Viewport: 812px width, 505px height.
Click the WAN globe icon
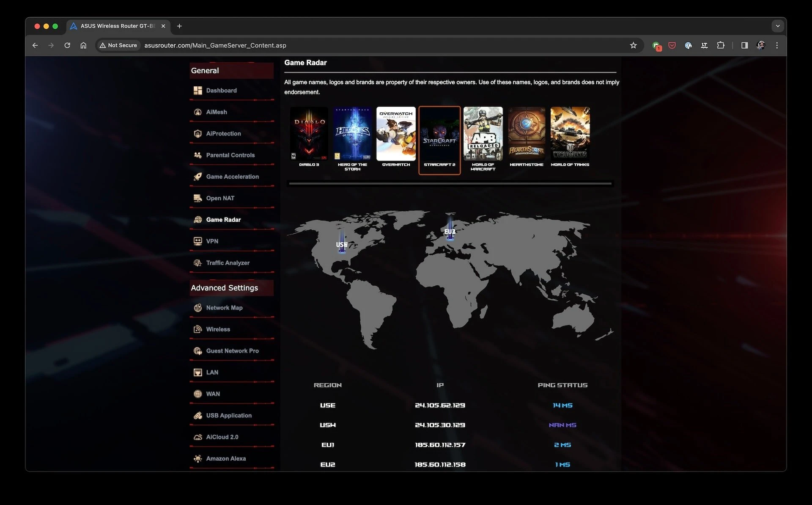coord(198,394)
